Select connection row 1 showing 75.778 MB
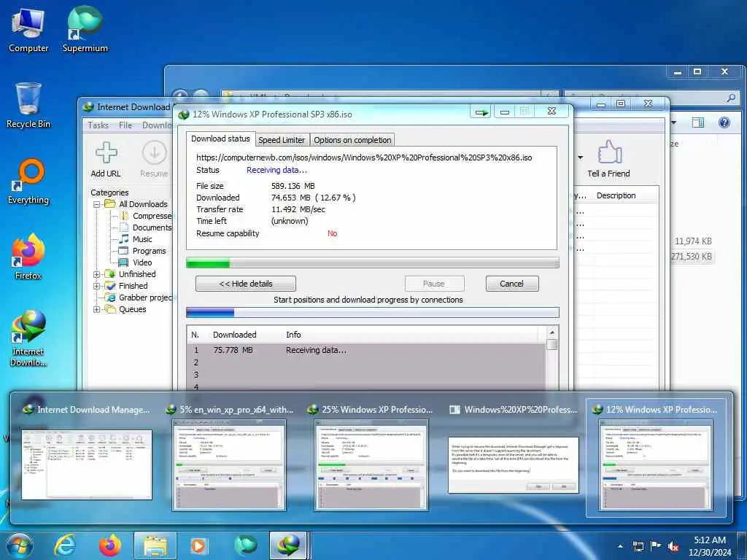Viewport: 747px width, 560px height. 366,350
